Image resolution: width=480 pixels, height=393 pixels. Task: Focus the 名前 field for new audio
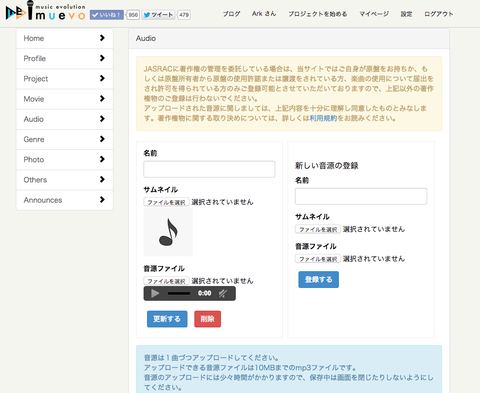pyautogui.click(x=361, y=196)
